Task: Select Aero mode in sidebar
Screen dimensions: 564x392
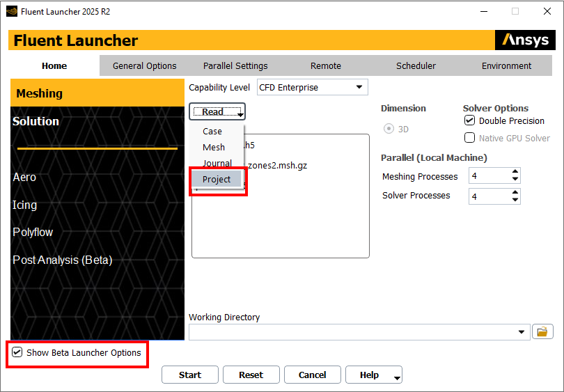Action: 24,177
